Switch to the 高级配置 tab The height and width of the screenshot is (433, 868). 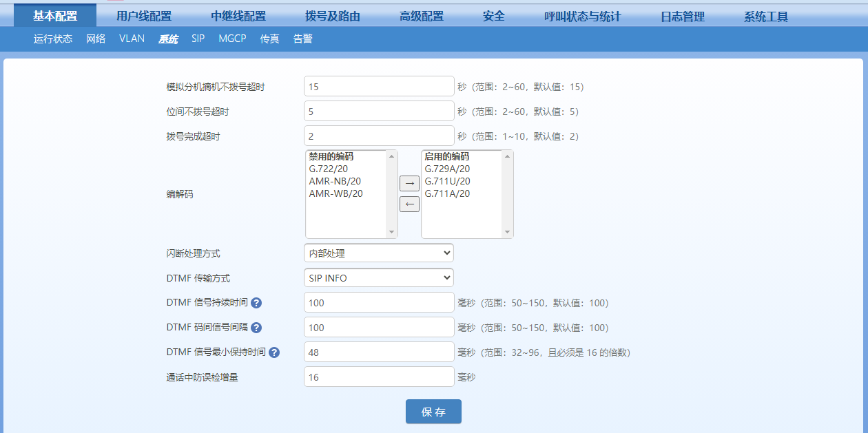[x=422, y=14]
